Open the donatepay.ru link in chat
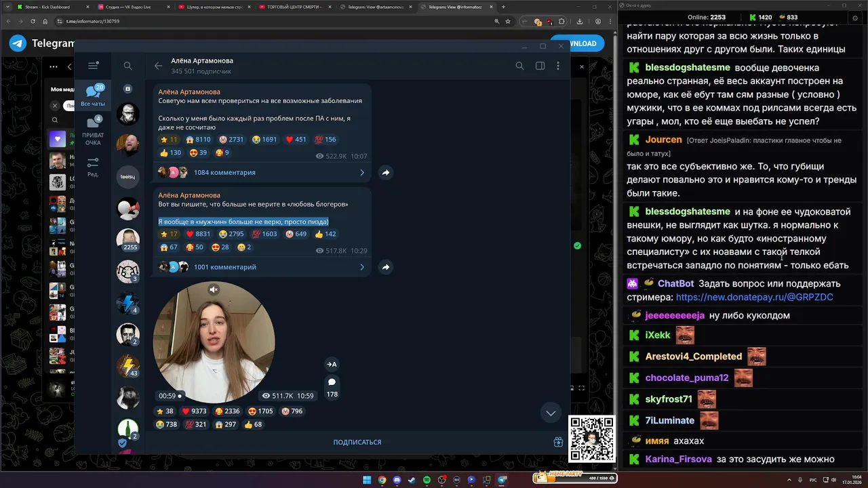The width and height of the screenshot is (868, 488). pyautogui.click(x=754, y=297)
